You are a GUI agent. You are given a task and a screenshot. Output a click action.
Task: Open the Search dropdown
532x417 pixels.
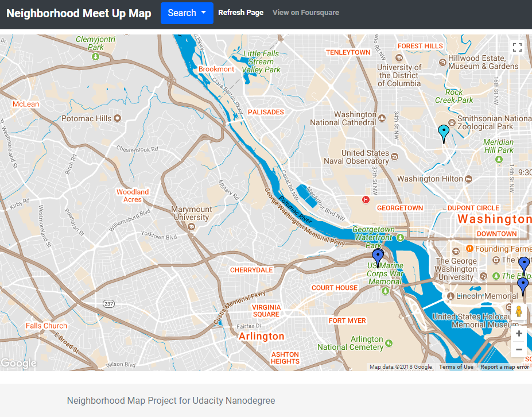[187, 13]
